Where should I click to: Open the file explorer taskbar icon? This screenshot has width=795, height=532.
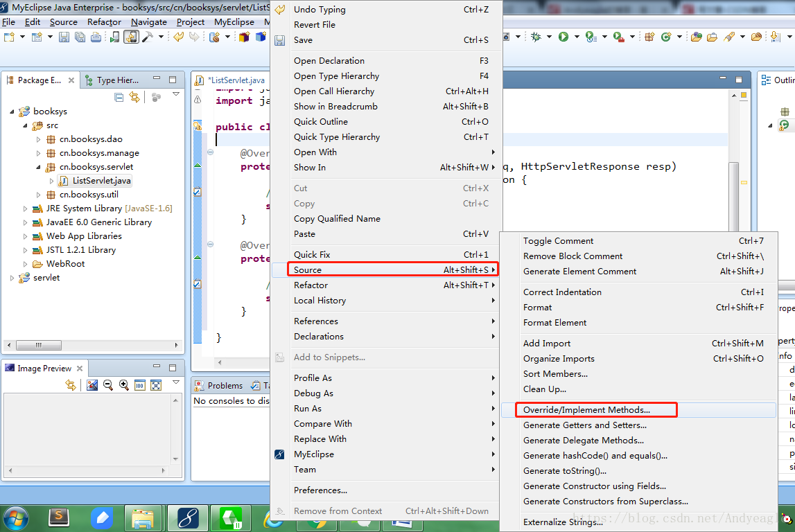[143, 518]
